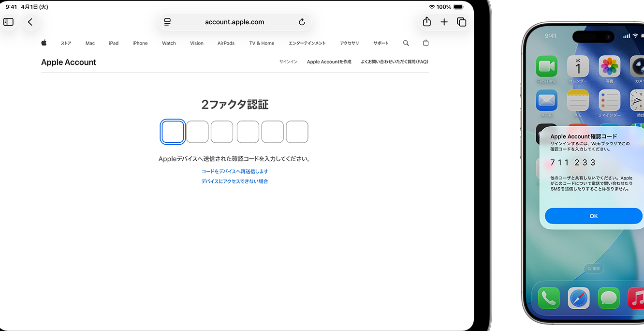
Task: Open the Mac menu item
Action: (90, 43)
